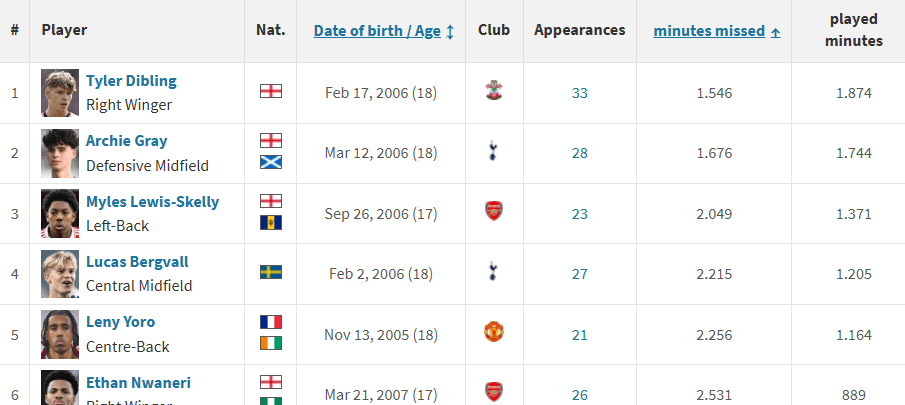The image size is (905, 405).
Task: Click Archie Gray's 28 appearances link
Action: [580, 153]
